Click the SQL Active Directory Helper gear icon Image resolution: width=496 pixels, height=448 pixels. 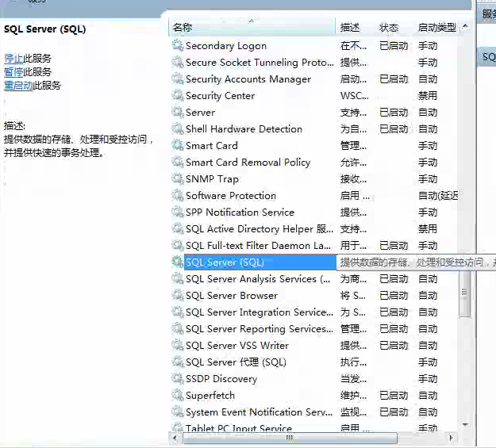click(x=178, y=228)
